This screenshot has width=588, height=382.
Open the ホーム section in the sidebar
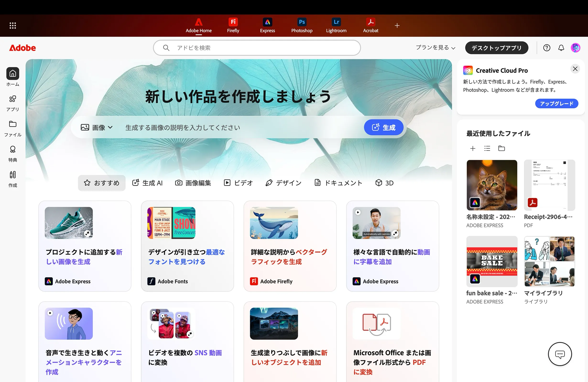pos(12,76)
